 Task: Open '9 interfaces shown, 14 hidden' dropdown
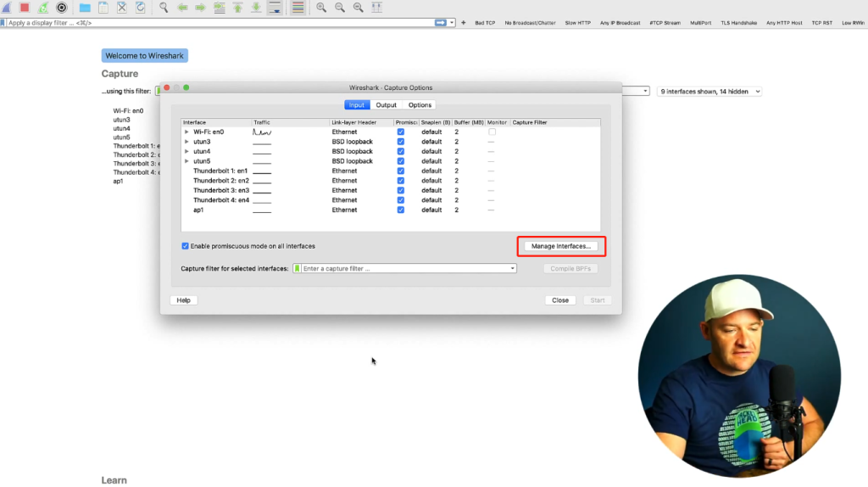tap(709, 92)
